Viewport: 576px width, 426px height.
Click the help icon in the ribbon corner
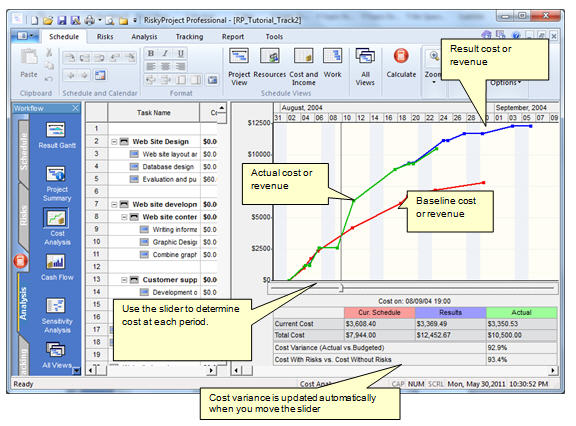516,35
